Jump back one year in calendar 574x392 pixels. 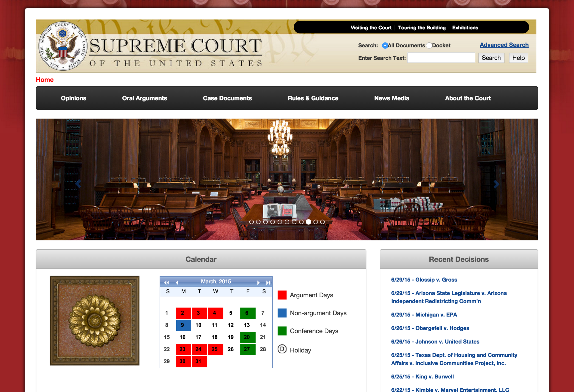pyautogui.click(x=166, y=282)
